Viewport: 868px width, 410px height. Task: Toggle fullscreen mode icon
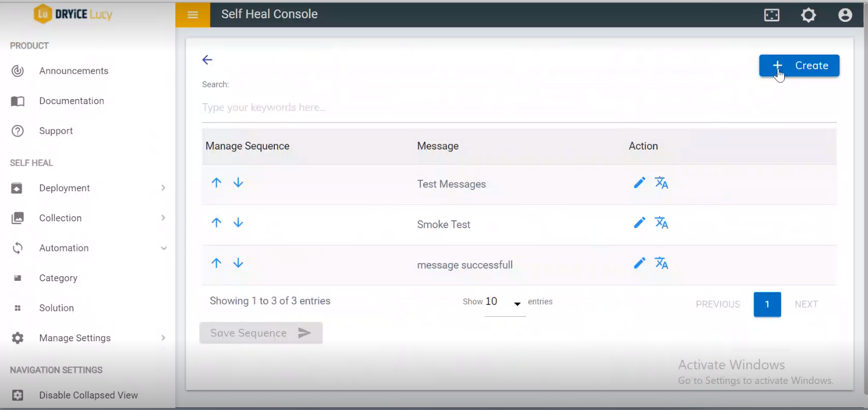772,15
